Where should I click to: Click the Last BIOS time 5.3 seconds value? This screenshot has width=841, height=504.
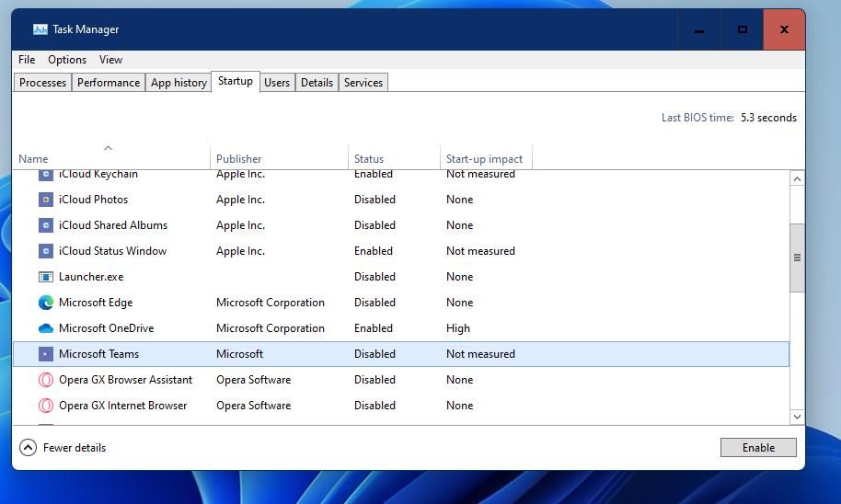[768, 118]
